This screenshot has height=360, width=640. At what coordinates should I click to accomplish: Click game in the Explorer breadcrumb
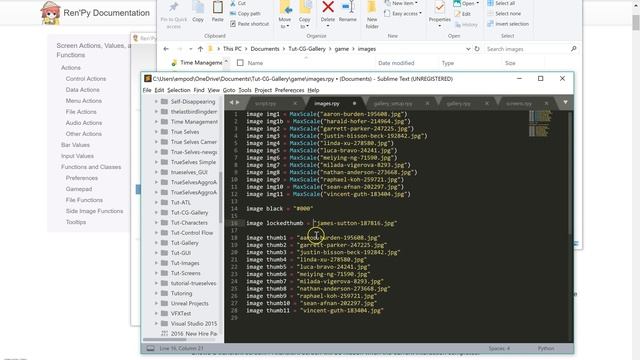342,49
